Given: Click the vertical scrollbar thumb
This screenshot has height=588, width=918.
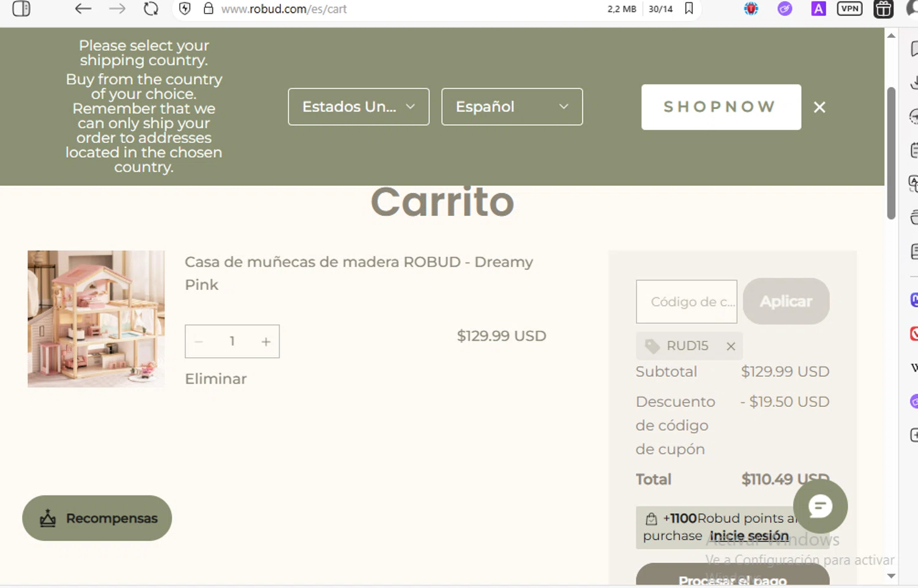Looking at the screenshot, I should coord(891,153).
